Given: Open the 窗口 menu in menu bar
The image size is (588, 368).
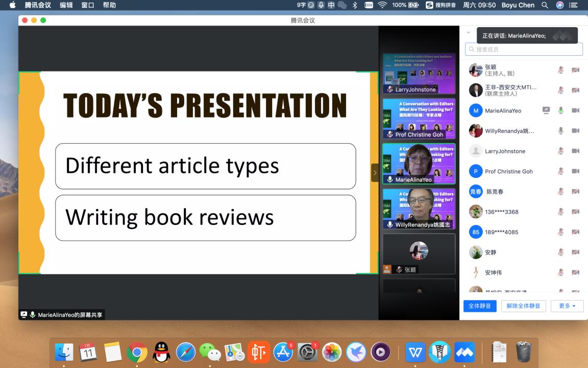Looking at the screenshot, I should 88,5.
